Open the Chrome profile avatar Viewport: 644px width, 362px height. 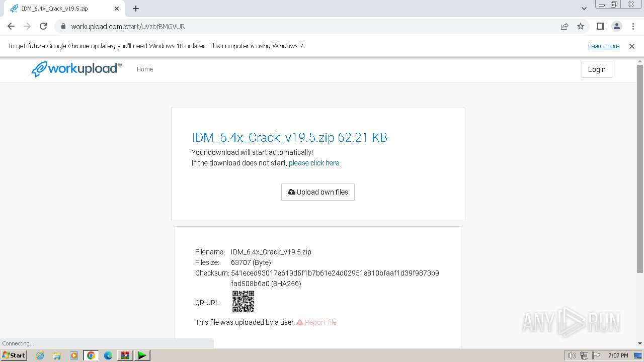click(616, 26)
